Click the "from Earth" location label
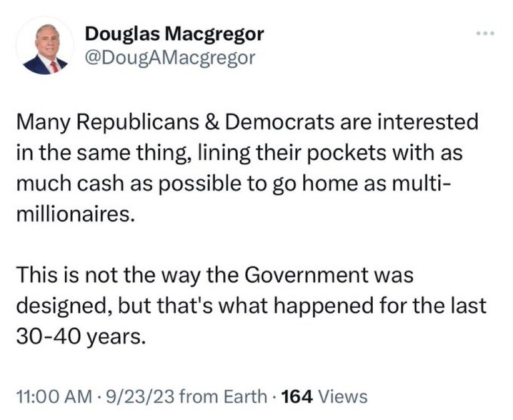Image resolution: width=513 pixels, height=420 pixels. coord(223,397)
